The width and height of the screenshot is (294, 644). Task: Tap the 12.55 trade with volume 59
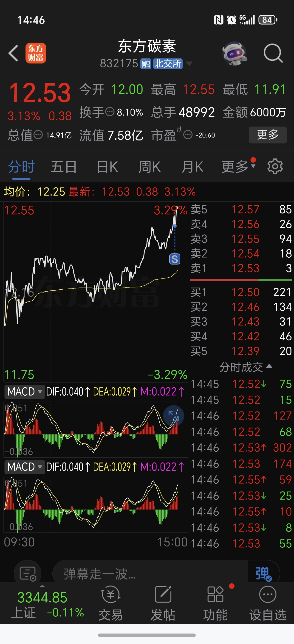(241, 480)
